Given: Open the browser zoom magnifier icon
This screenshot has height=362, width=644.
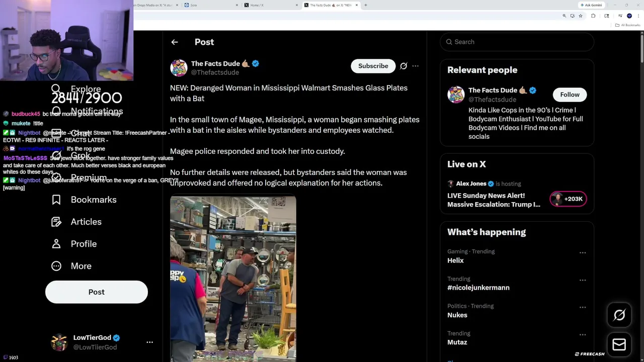Looking at the screenshot, I should 564,16.
